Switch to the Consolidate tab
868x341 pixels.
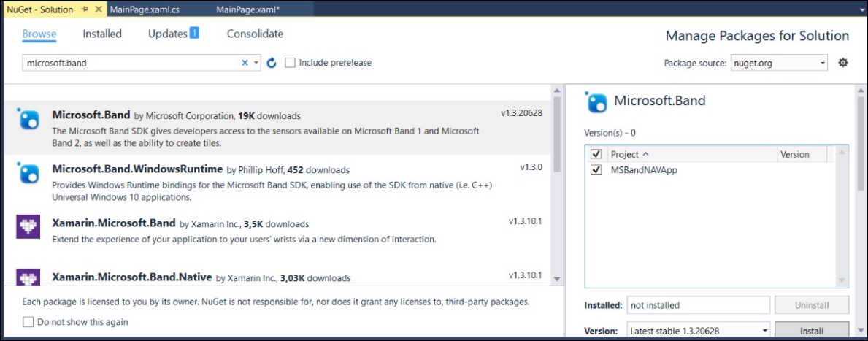coord(256,34)
